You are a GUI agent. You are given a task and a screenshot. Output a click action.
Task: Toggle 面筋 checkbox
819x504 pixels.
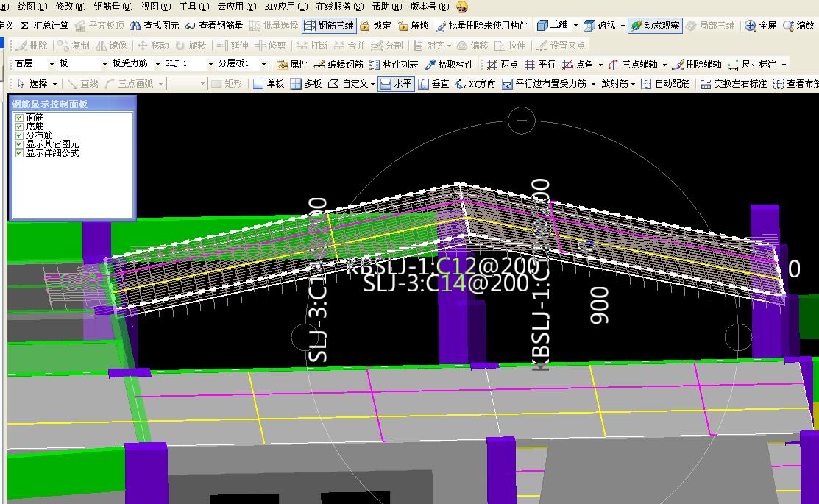[19, 118]
